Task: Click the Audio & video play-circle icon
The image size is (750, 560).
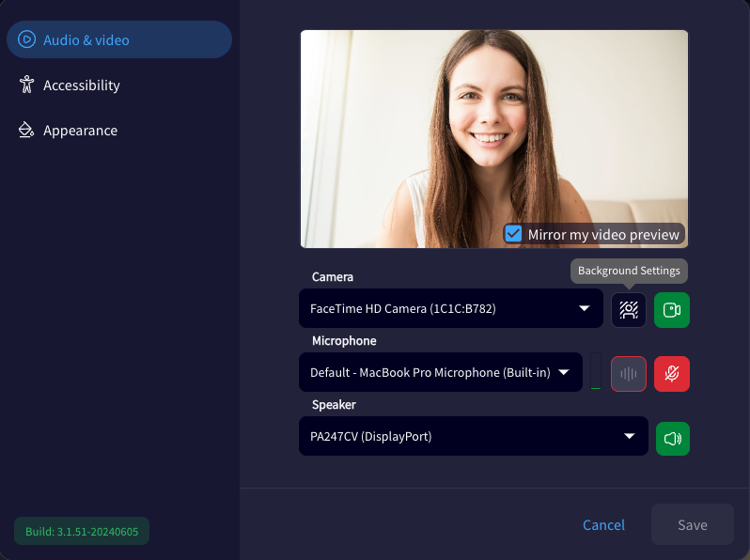Action: click(26, 39)
